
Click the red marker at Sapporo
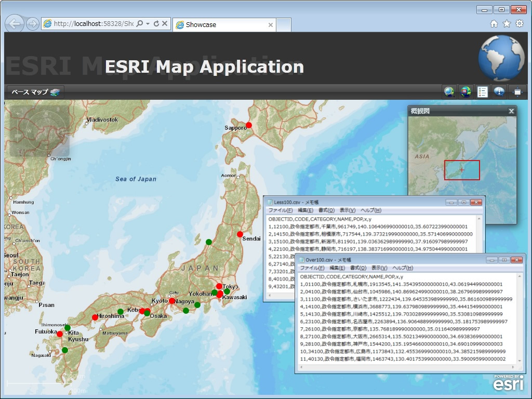click(249, 125)
